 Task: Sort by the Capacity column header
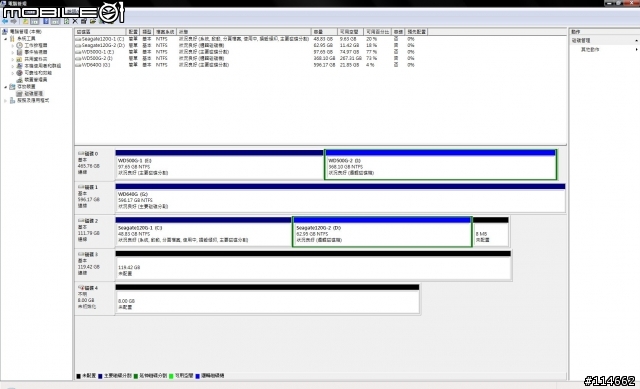[324, 32]
